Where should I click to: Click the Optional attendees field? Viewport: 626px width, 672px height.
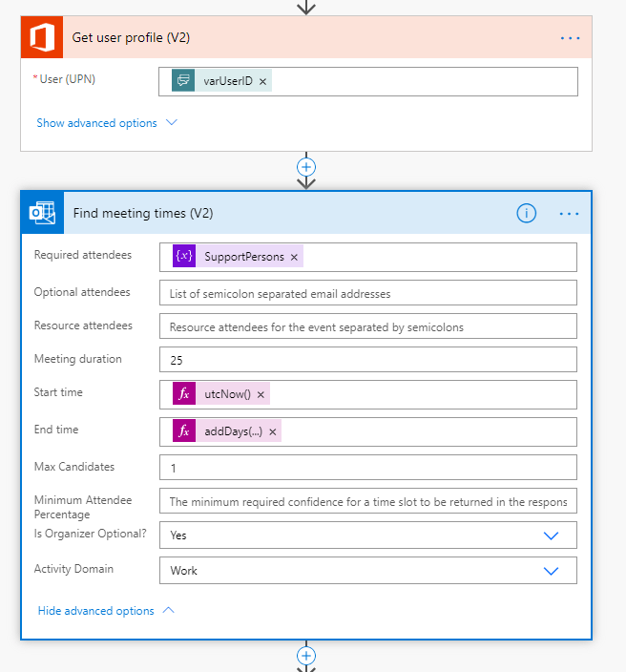tap(367, 293)
